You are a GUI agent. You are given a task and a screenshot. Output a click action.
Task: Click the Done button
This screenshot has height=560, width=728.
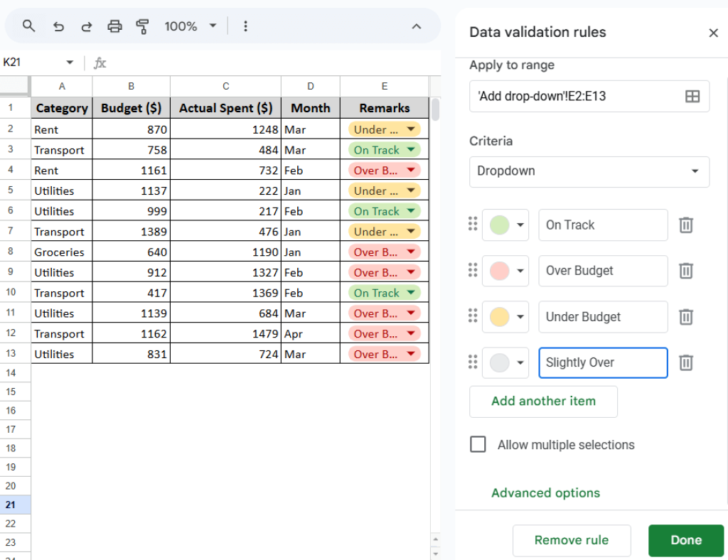pos(685,540)
